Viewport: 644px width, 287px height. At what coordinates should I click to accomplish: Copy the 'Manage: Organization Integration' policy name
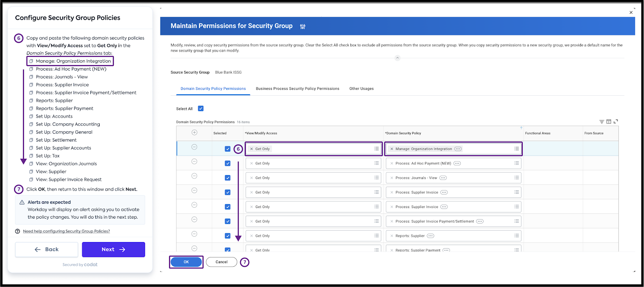[x=31, y=61]
